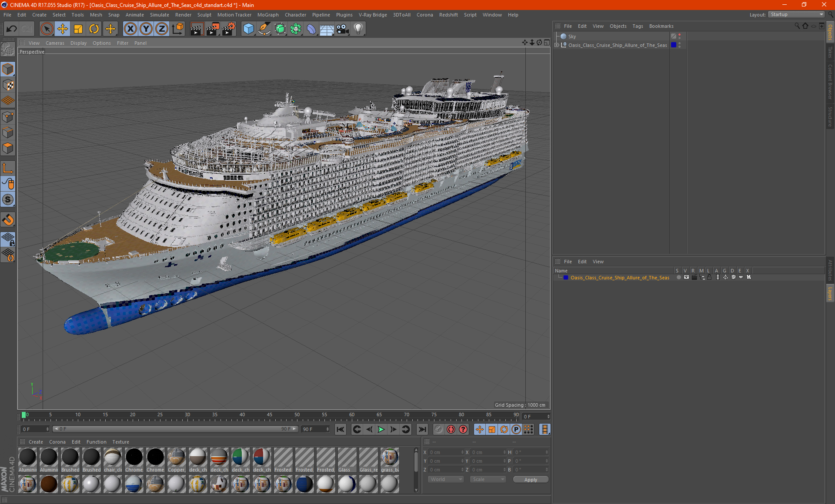This screenshot has height=504, width=835.
Task: Select the Glass material thumbnail
Action: click(347, 461)
